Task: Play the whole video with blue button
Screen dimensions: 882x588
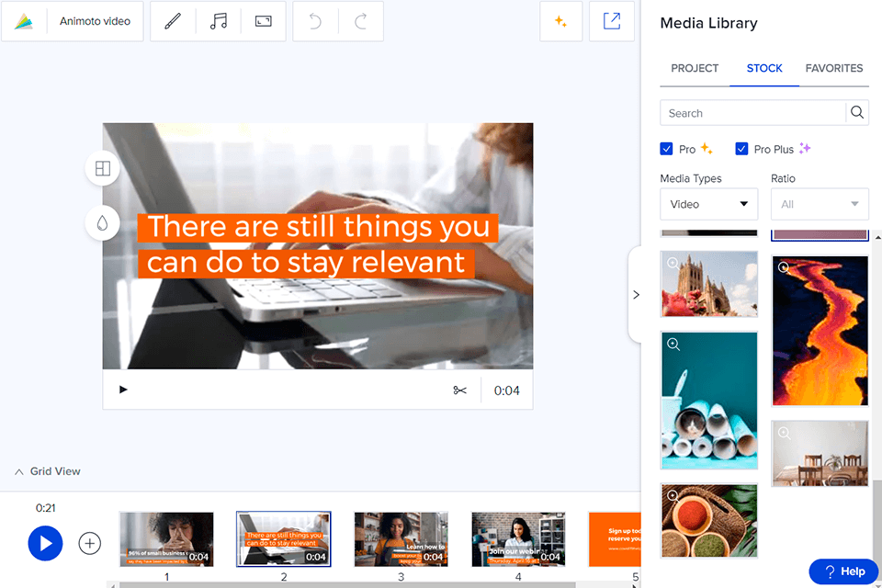Action: 45,543
